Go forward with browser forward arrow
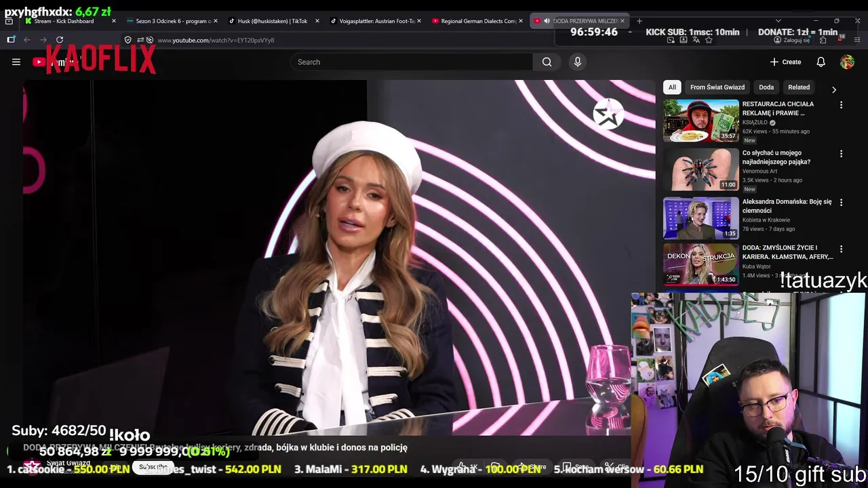 [x=43, y=40]
